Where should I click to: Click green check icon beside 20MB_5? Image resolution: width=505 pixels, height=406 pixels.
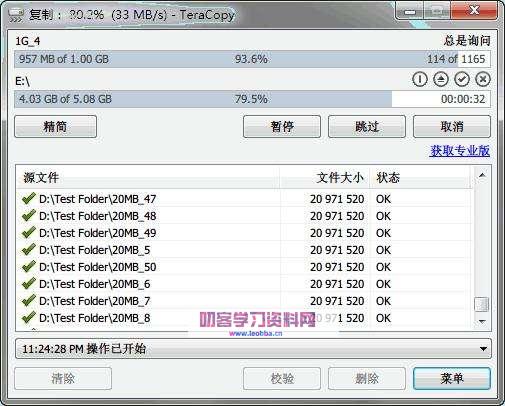(x=29, y=249)
